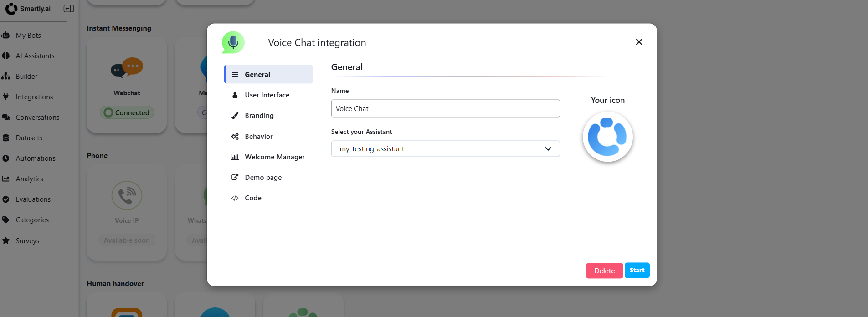Click the Smartly.ai logo
This screenshot has height=317, width=868.
pos(28,9)
